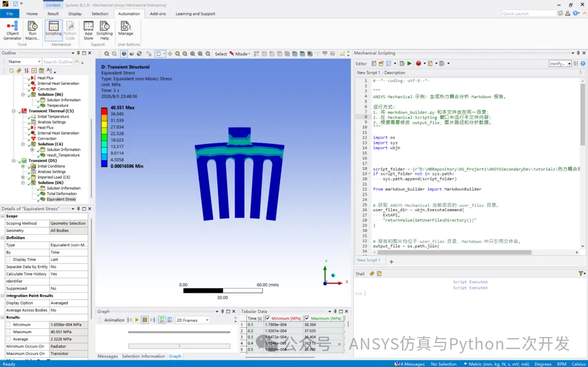Collapse the Transient (D5) tree node
Screen dimensions: 588x367
tap(14, 161)
